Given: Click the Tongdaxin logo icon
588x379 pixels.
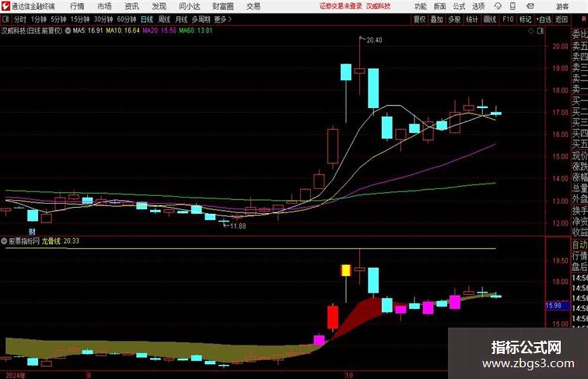Looking at the screenshot, I should coord(6,6).
